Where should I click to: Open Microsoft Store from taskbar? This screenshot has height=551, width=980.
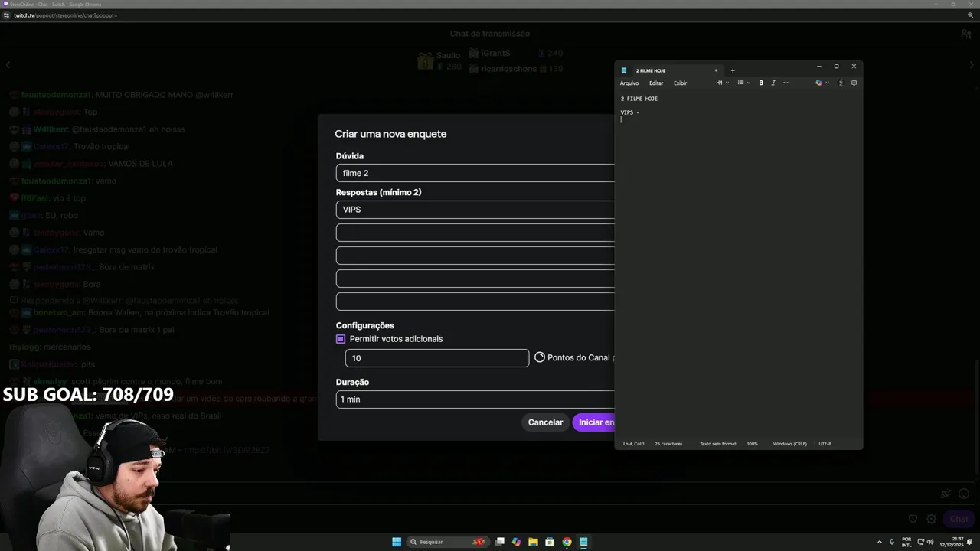tap(550, 542)
